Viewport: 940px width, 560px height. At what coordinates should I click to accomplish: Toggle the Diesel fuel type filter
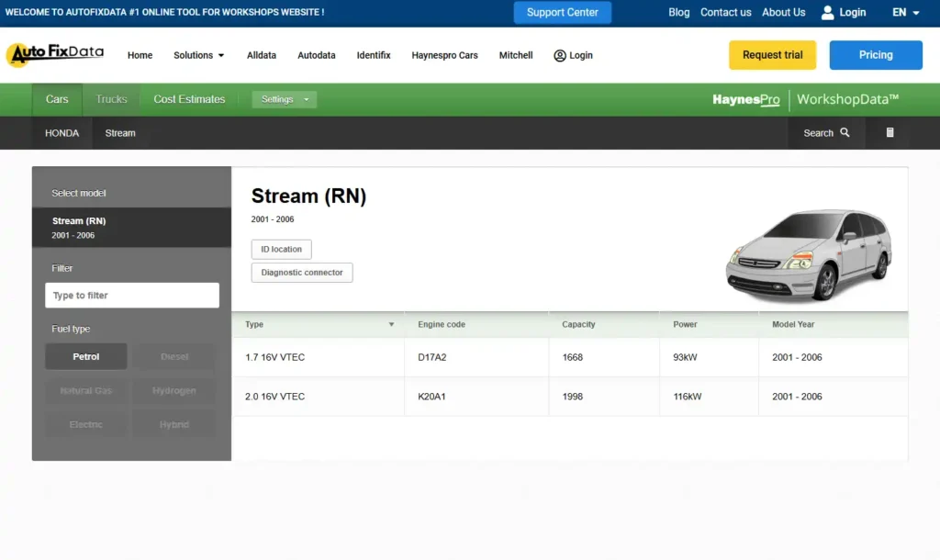click(174, 356)
